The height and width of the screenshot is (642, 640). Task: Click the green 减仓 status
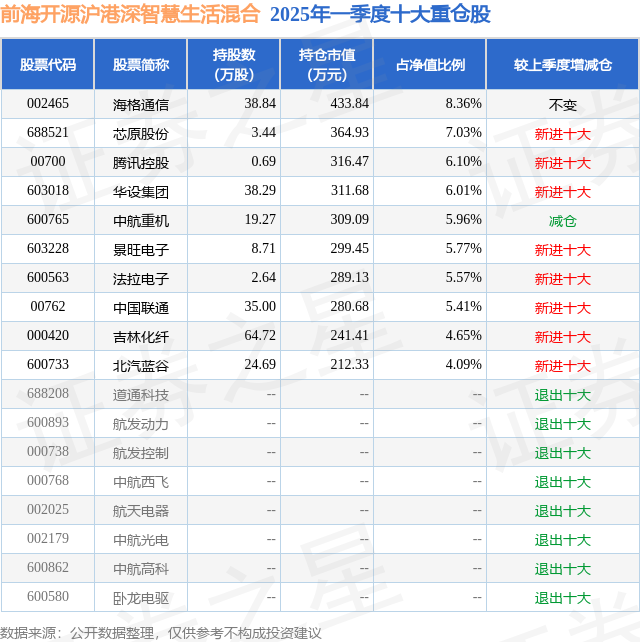tap(563, 221)
